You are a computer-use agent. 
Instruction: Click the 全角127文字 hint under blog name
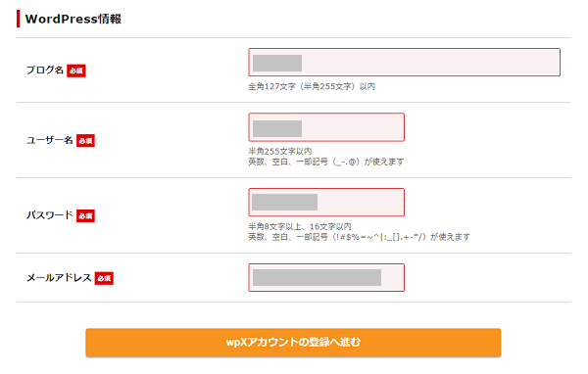[312, 86]
